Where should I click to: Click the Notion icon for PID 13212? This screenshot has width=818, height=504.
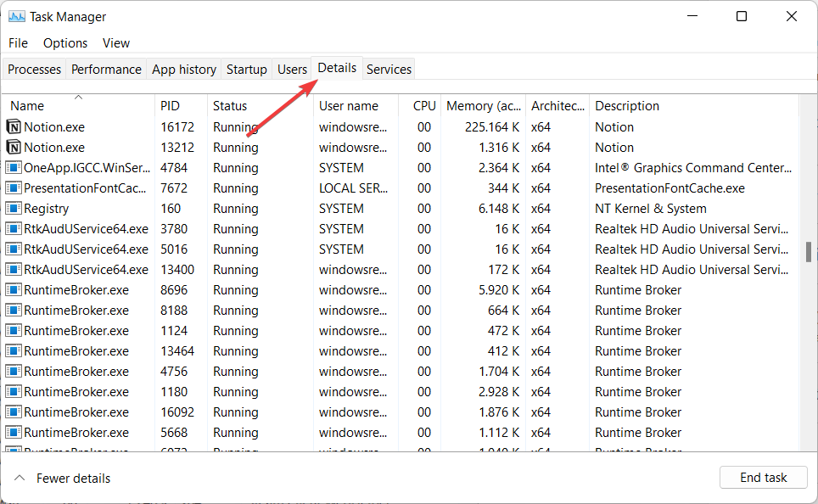pos(14,147)
